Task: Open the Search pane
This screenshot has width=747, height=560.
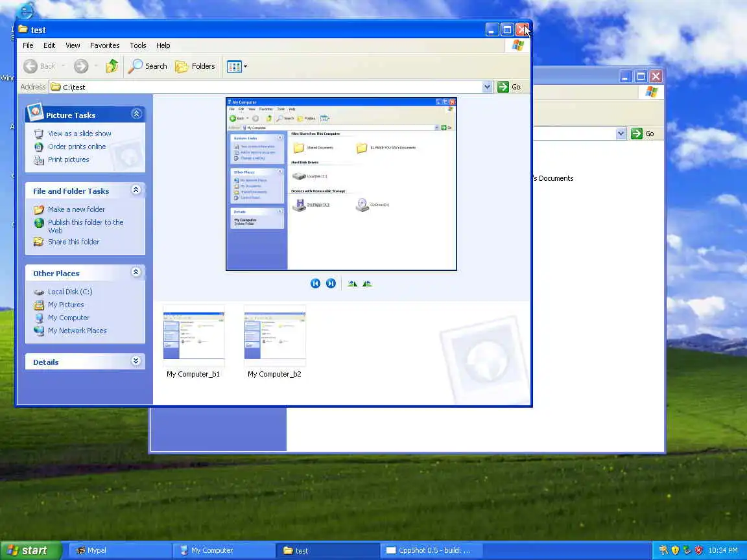Action: coord(148,66)
